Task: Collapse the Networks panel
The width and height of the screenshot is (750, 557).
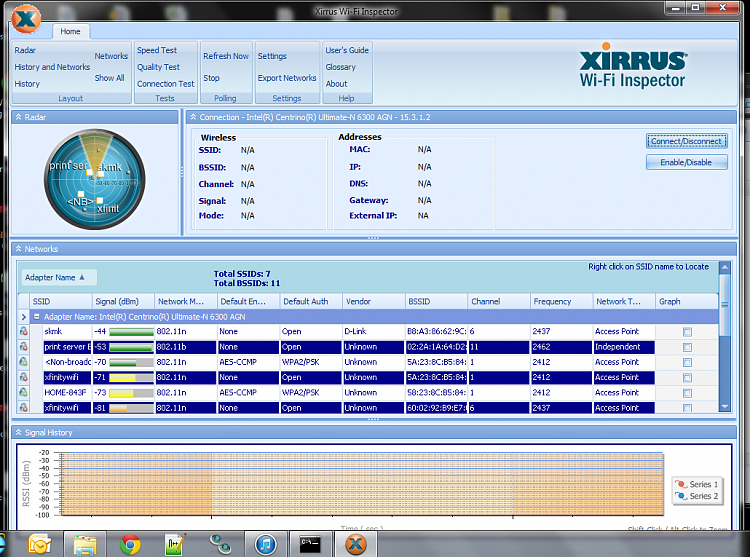Action: [18, 249]
